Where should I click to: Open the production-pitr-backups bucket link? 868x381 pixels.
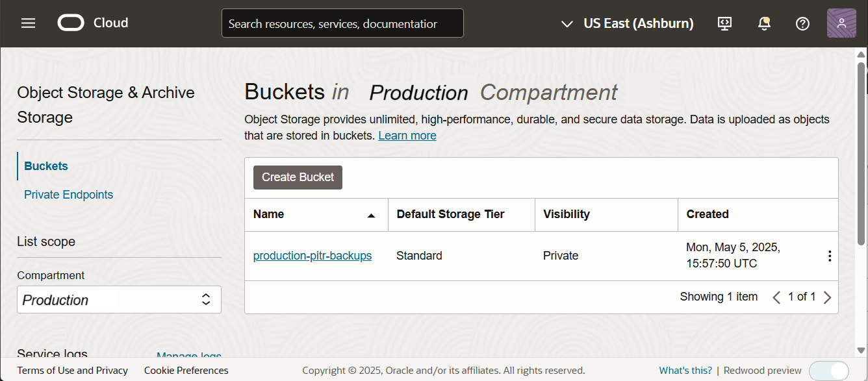(x=313, y=256)
